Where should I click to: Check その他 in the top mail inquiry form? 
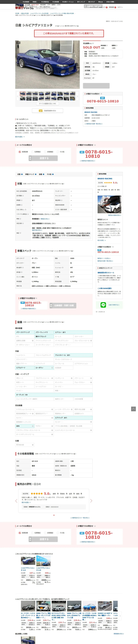click(58, 152)
